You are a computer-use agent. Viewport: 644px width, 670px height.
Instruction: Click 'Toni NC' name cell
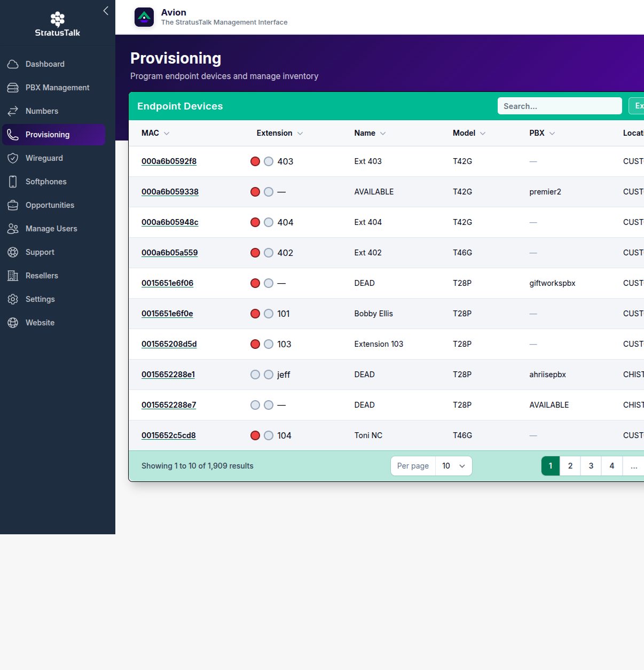[x=368, y=435]
